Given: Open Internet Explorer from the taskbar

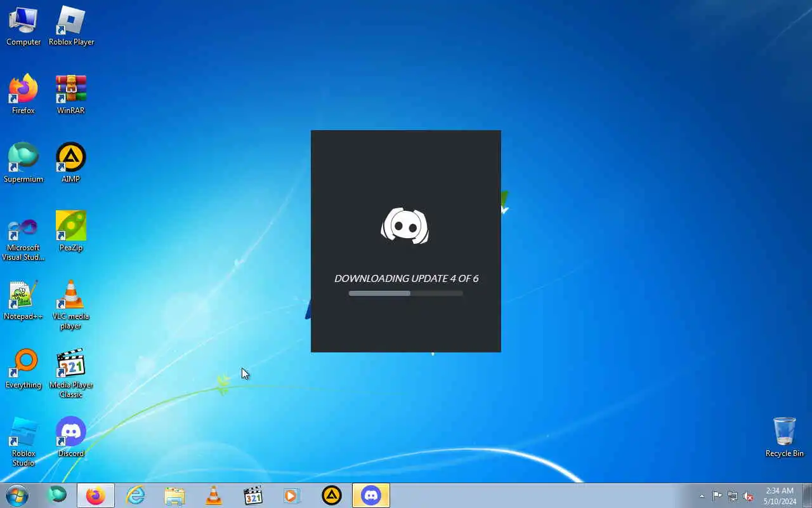Looking at the screenshot, I should (x=135, y=495).
